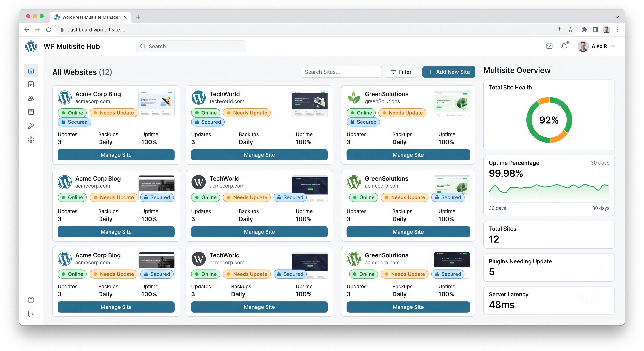This screenshot has height=351, width=644.
Task: Manage the TechWorld techworld.com site
Action: (259, 155)
